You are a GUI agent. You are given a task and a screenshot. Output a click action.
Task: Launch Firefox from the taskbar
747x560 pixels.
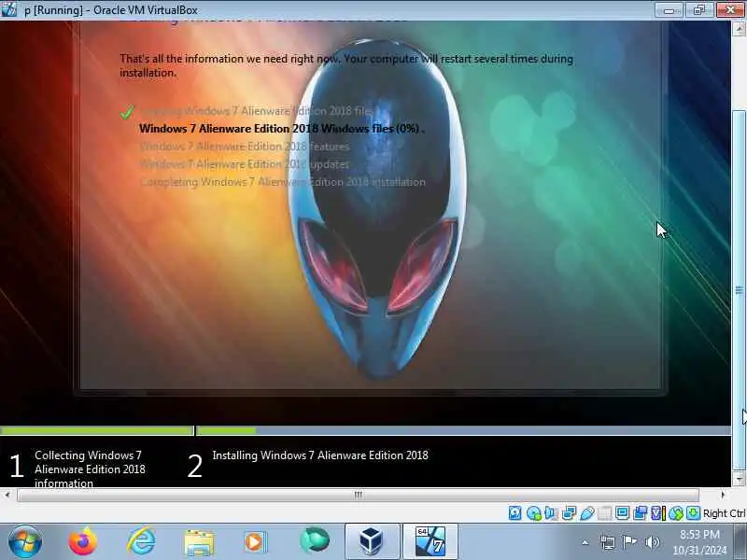tap(83, 541)
